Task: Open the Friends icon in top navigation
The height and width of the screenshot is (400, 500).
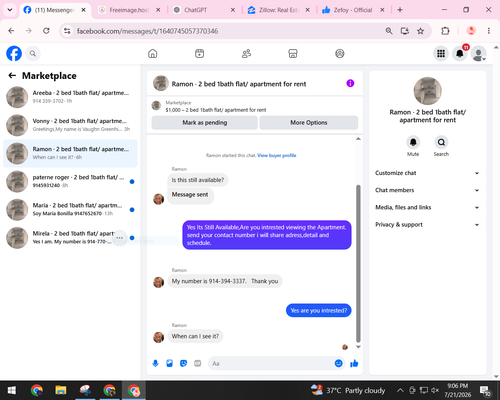Action: (246, 53)
